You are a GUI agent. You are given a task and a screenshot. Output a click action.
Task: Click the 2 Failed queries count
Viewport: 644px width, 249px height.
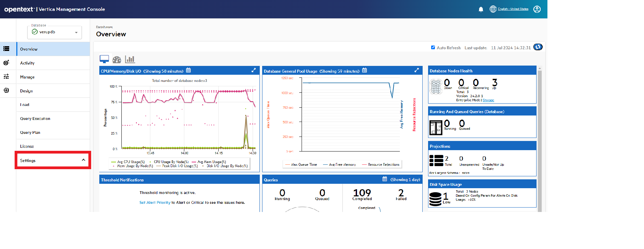click(x=401, y=193)
